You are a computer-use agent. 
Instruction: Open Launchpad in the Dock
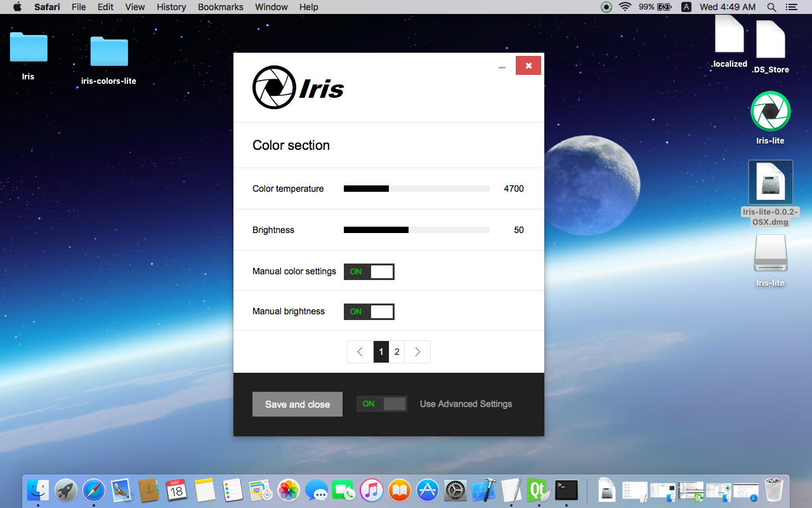pyautogui.click(x=66, y=490)
